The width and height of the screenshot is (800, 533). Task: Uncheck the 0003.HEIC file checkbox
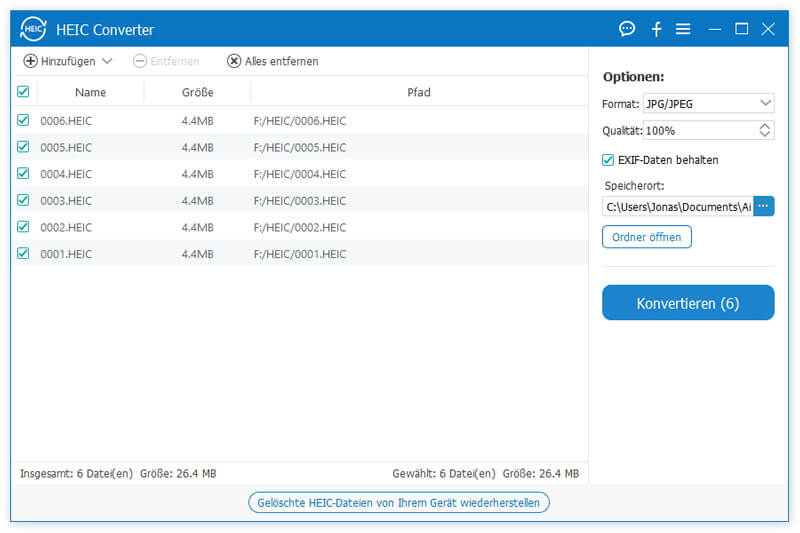[23, 201]
